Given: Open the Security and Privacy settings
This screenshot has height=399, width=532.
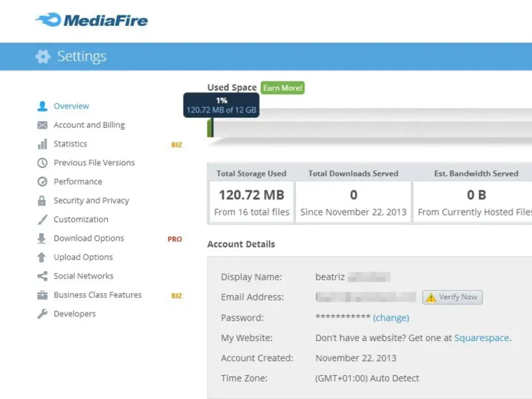Looking at the screenshot, I should tap(91, 201).
